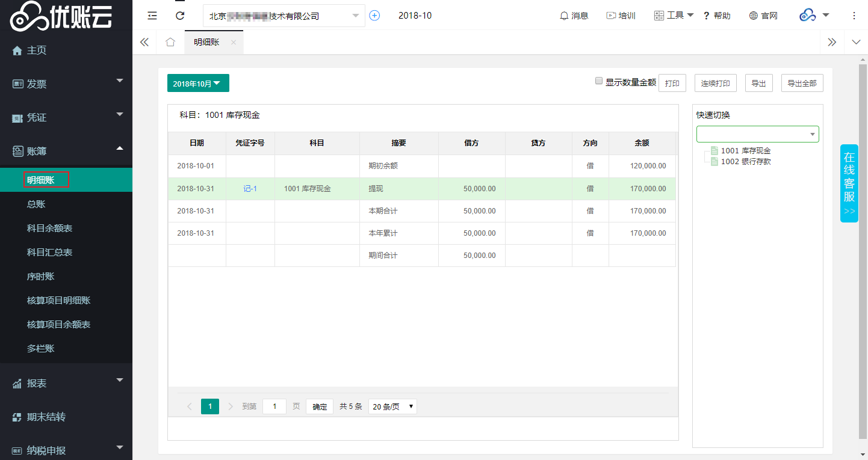Click the 120,000.00 balance cell
Viewport: 868px width, 460px height.
tap(642, 166)
